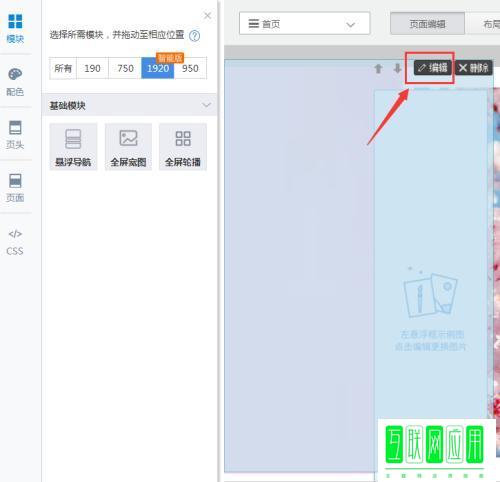Filter modules by 950 width
Screen dimensions: 500x482
(190, 68)
